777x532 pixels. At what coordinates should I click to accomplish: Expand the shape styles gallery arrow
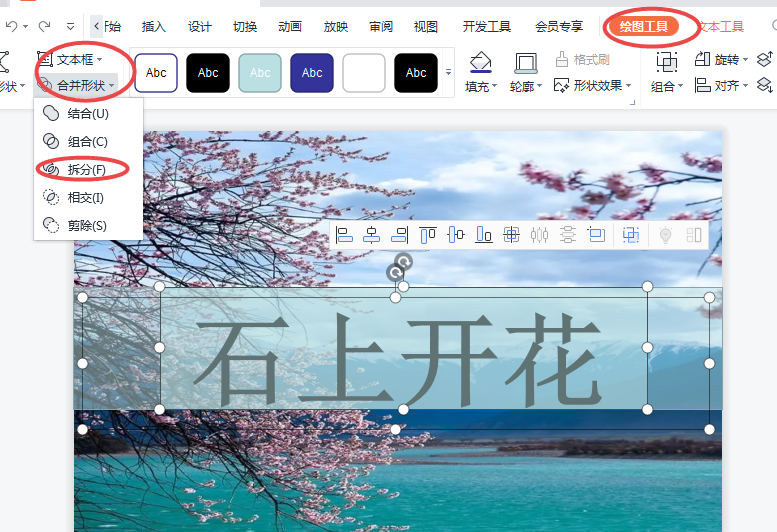[448, 72]
